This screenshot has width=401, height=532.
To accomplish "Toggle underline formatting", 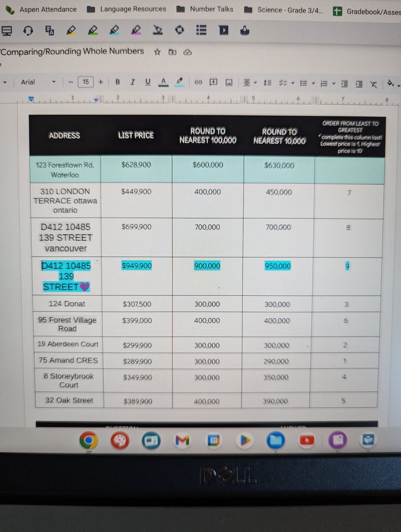I will click(148, 82).
